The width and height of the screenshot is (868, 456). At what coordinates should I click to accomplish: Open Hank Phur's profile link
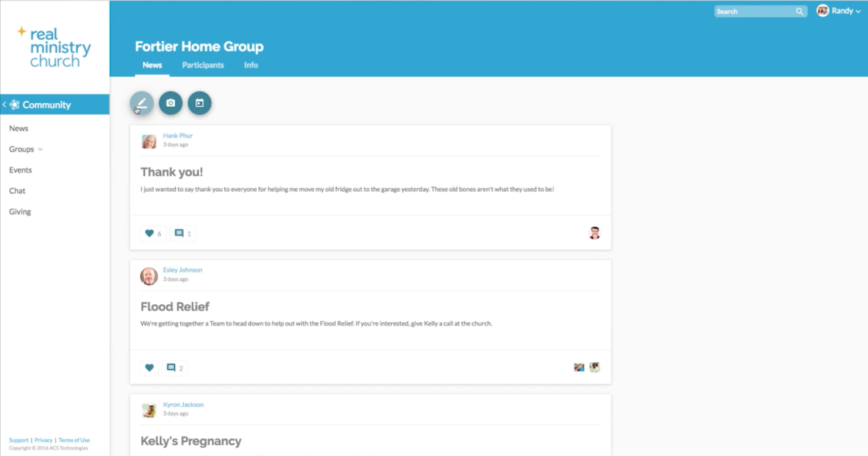(178, 135)
